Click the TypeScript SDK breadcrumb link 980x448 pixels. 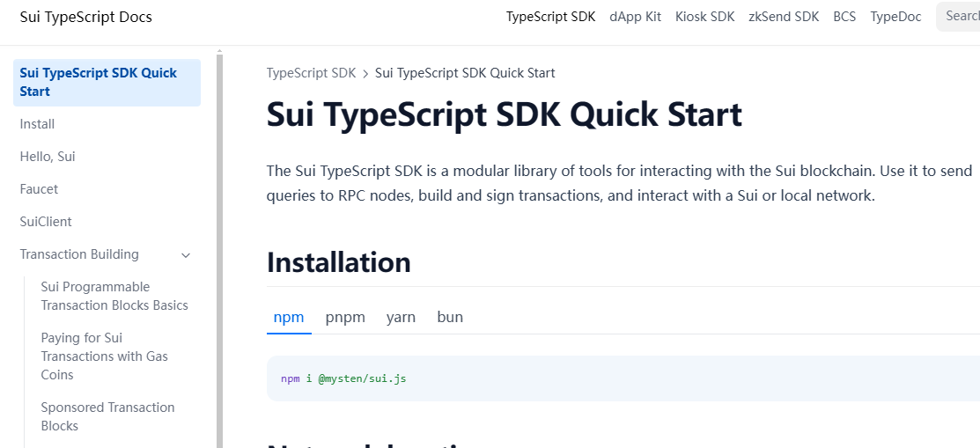coord(311,73)
